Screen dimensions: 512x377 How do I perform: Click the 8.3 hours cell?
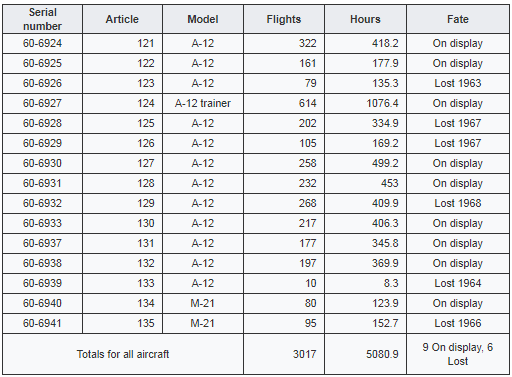(365, 283)
